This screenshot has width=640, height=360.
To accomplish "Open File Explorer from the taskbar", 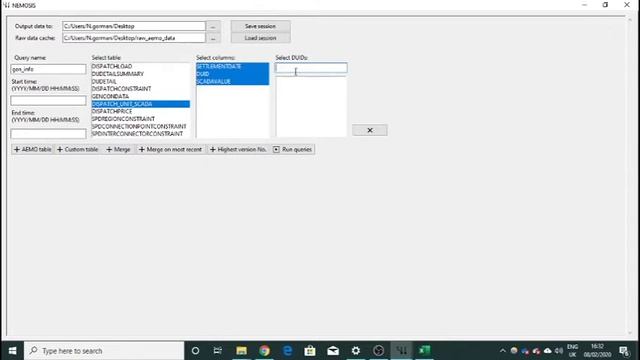I will coord(241,351).
